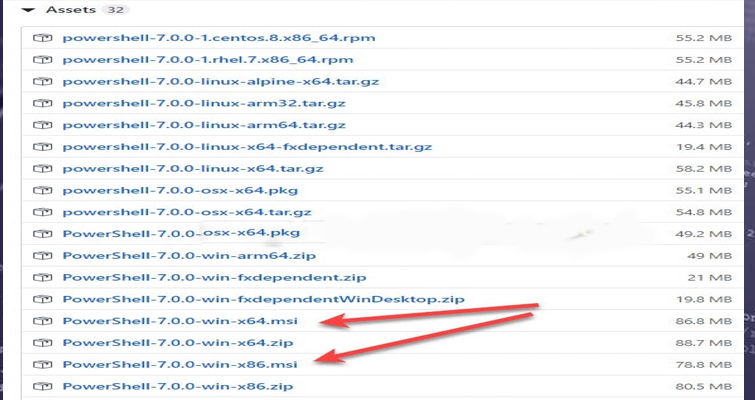This screenshot has height=400, width=755.
Task: Click the 19.8 MB size value
Action: [703, 299]
